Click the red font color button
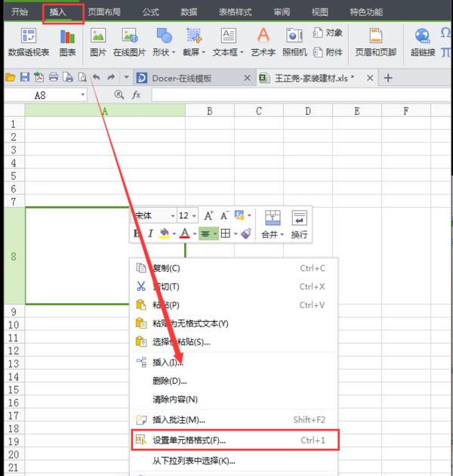 coord(184,234)
